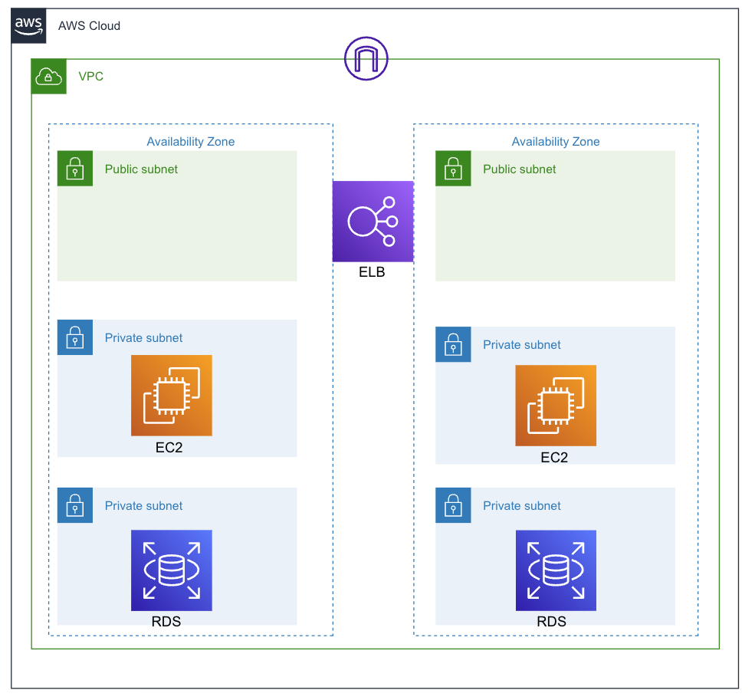Click the EC2 icon in right Availability Zone
Image resolution: width=755 pixels, height=700 pixels.
click(x=556, y=406)
